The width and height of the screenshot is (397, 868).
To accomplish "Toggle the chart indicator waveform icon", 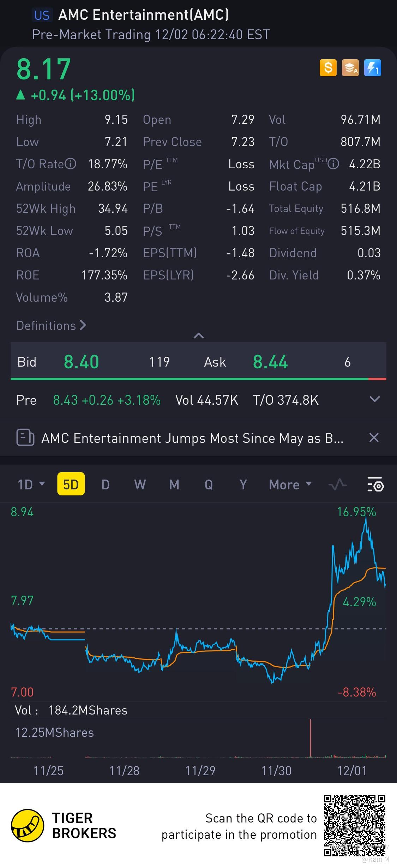I will click(x=337, y=484).
